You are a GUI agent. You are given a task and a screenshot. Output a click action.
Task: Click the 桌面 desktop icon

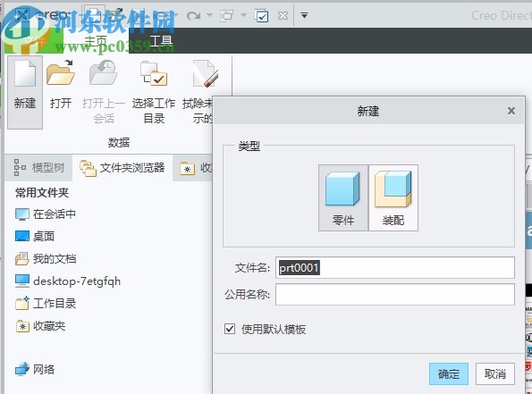click(x=22, y=236)
